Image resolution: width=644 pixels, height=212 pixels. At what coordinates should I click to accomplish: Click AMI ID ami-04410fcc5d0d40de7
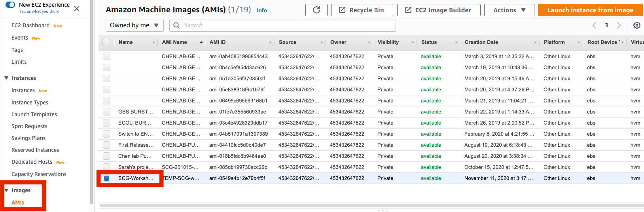click(237, 145)
